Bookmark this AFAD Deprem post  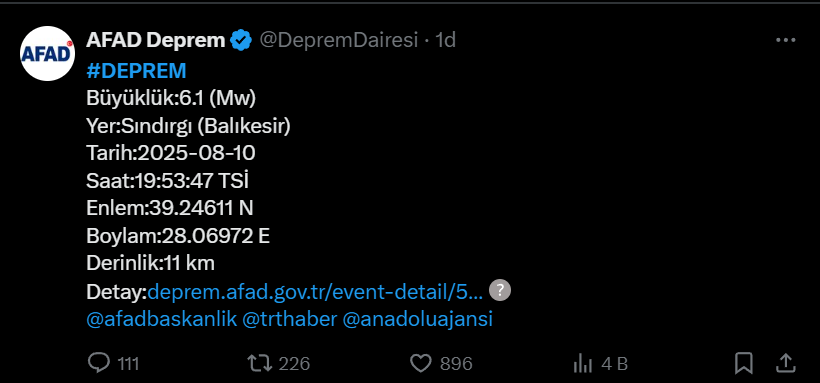click(744, 363)
